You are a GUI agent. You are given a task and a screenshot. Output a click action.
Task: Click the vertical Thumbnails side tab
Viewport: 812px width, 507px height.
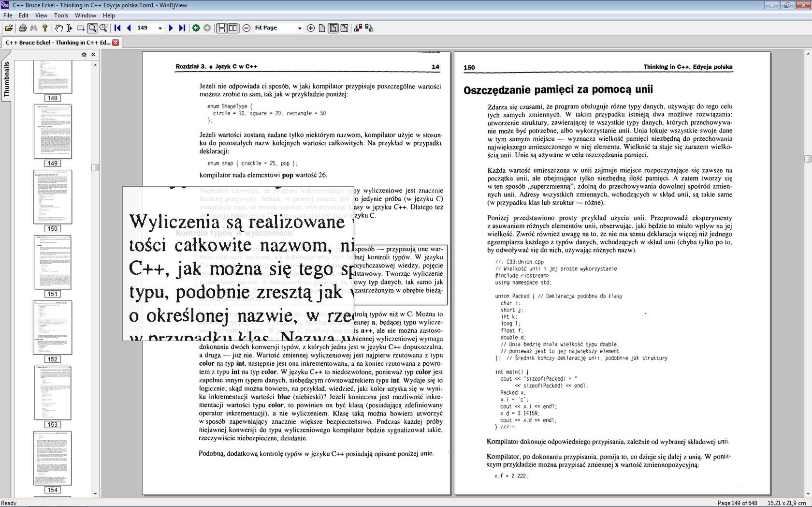(6, 79)
